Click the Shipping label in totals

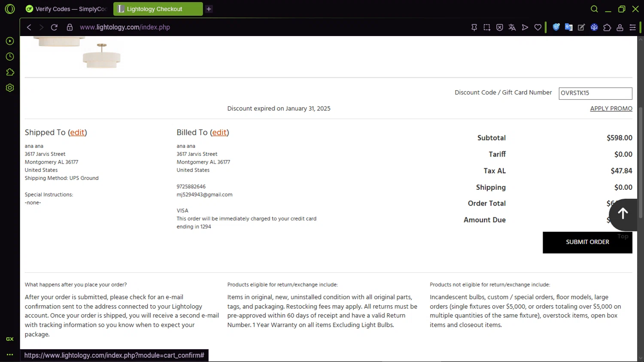[x=491, y=187]
